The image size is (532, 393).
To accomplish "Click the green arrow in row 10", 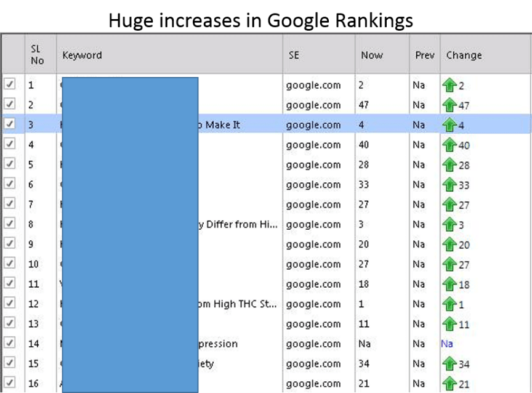I will pos(449,264).
